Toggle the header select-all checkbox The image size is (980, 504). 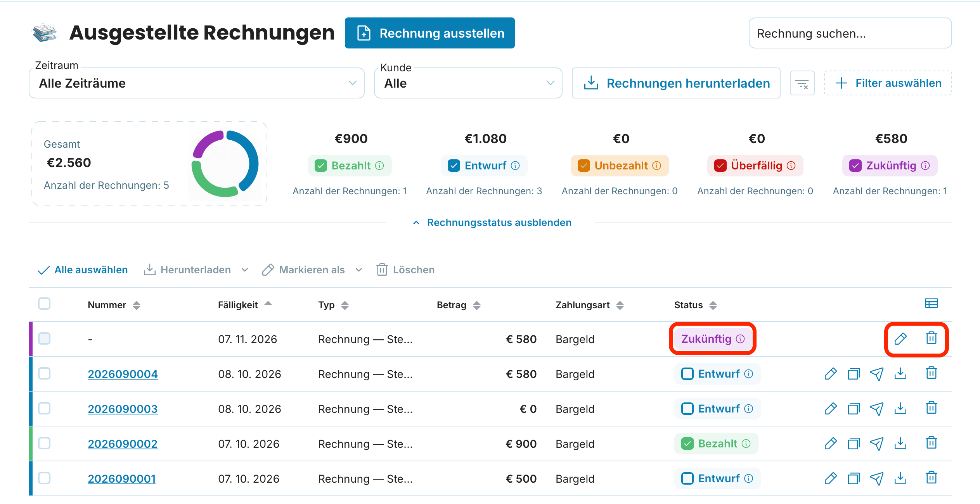pyautogui.click(x=44, y=304)
